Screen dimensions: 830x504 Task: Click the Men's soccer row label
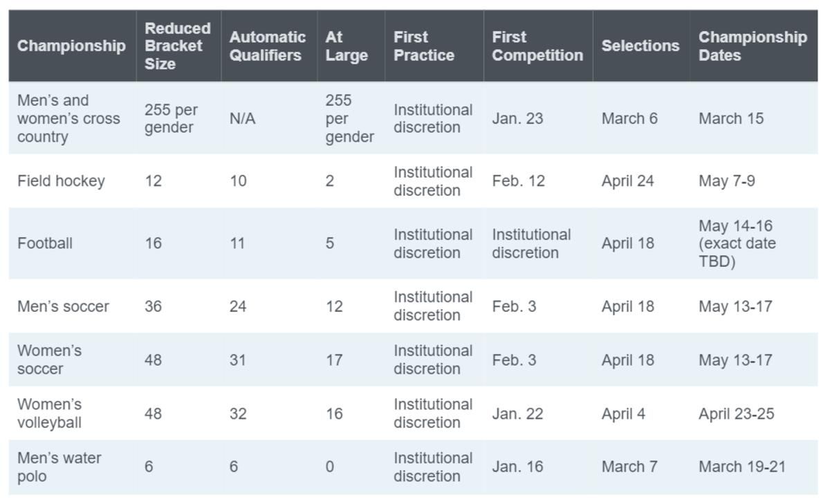click(x=63, y=306)
